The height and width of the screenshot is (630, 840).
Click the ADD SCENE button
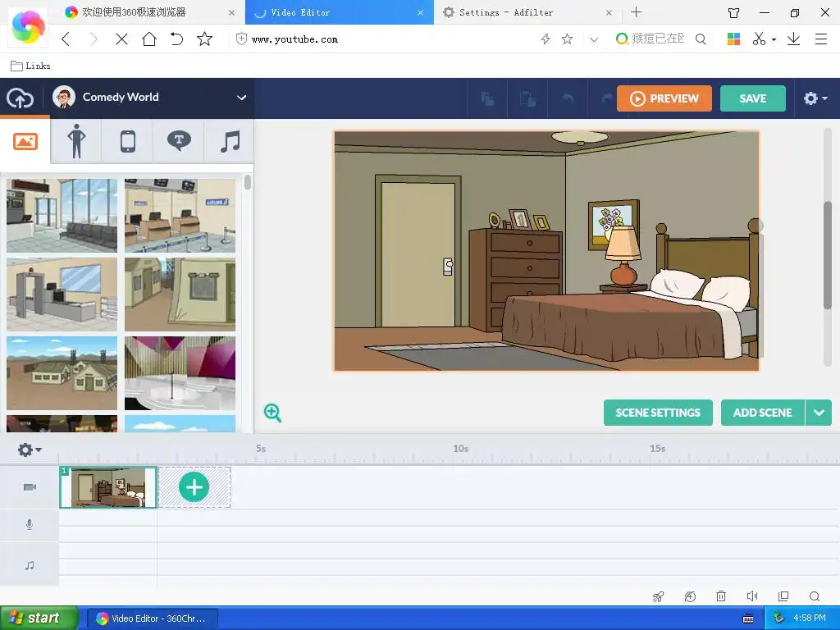[x=762, y=413]
